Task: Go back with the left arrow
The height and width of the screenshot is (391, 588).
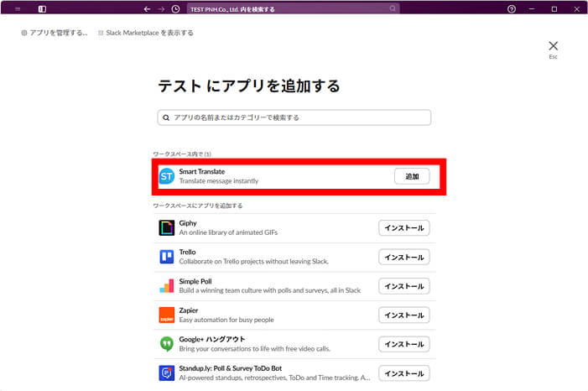Action: [147, 9]
